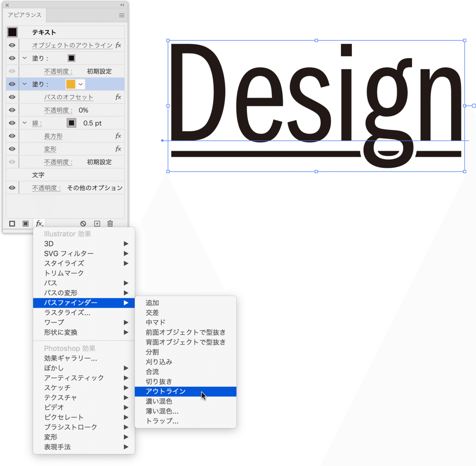Close the Appearance panel with X
476x466 pixels.
coord(7,5)
